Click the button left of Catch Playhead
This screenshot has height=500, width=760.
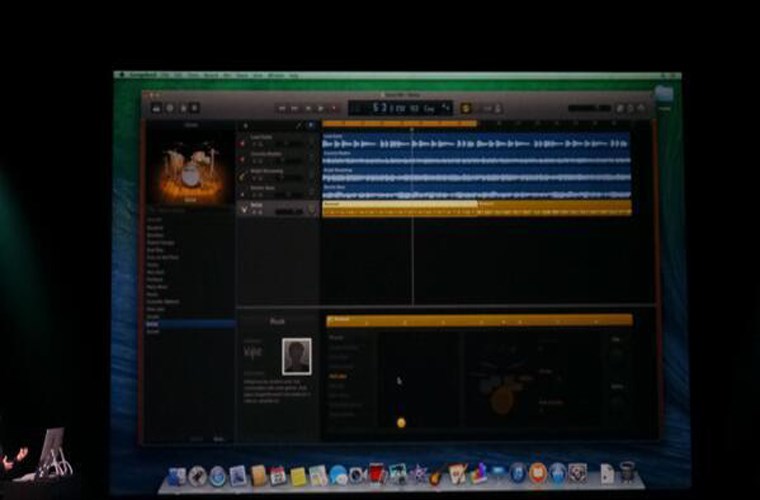pyautogui.click(x=299, y=125)
